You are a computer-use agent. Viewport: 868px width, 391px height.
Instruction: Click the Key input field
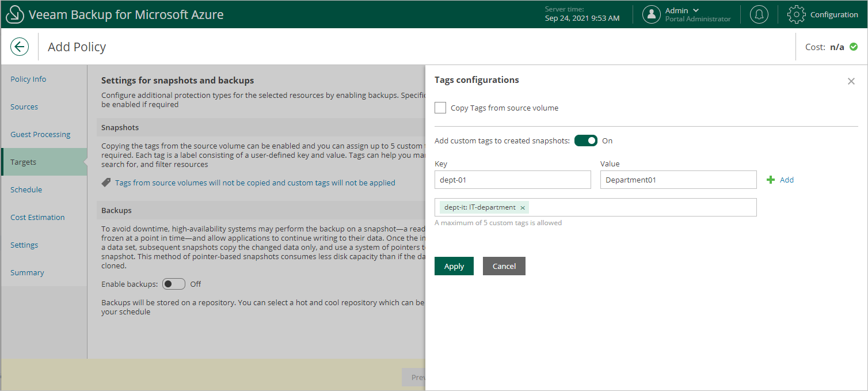point(513,180)
